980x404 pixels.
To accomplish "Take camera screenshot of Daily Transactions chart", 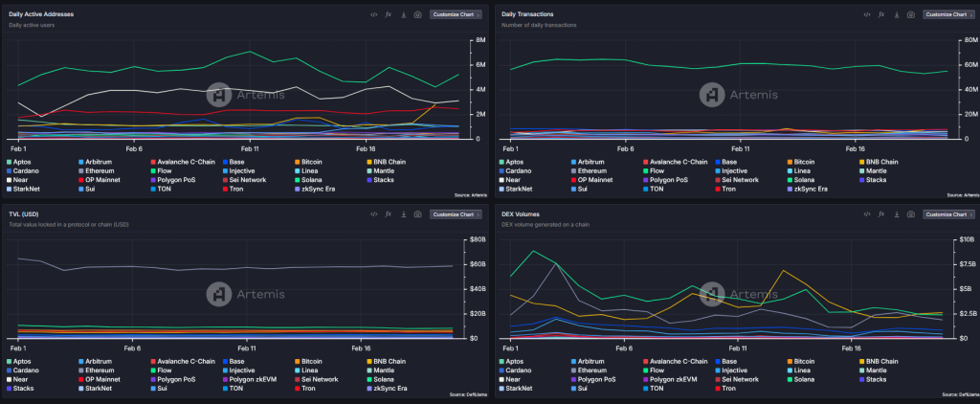I will tap(911, 14).
